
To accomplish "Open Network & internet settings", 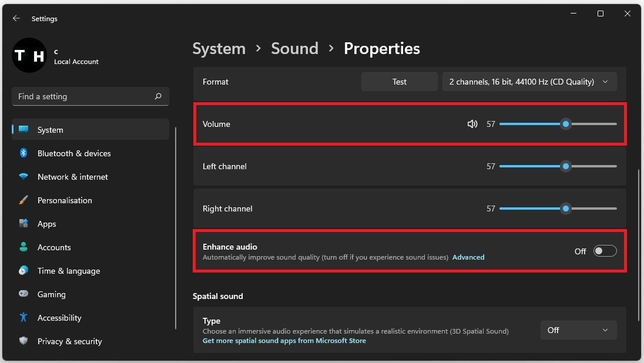I will tap(72, 177).
